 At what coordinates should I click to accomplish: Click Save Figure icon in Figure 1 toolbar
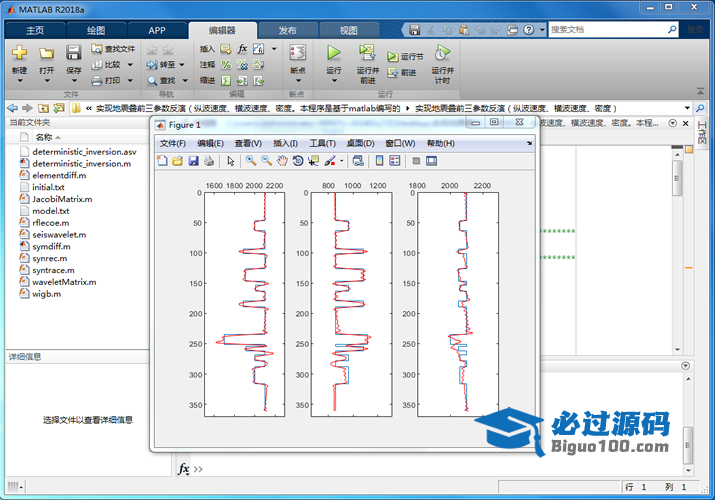pyautogui.click(x=193, y=160)
